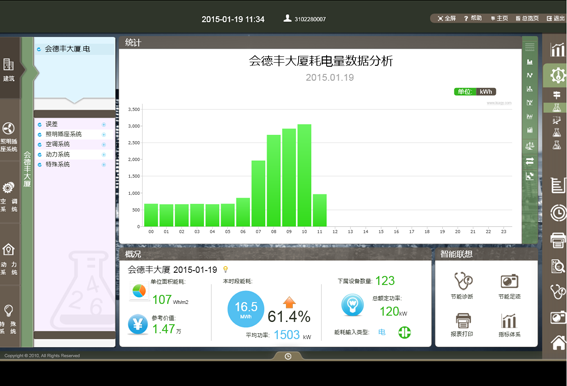Click 全屏 fullscreen in top menu

click(x=447, y=18)
